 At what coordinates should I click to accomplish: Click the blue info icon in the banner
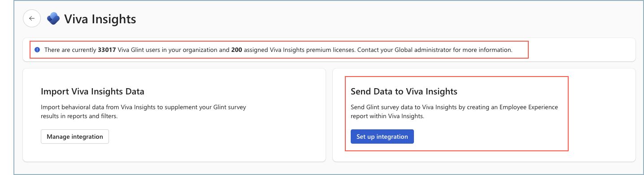coord(37,50)
